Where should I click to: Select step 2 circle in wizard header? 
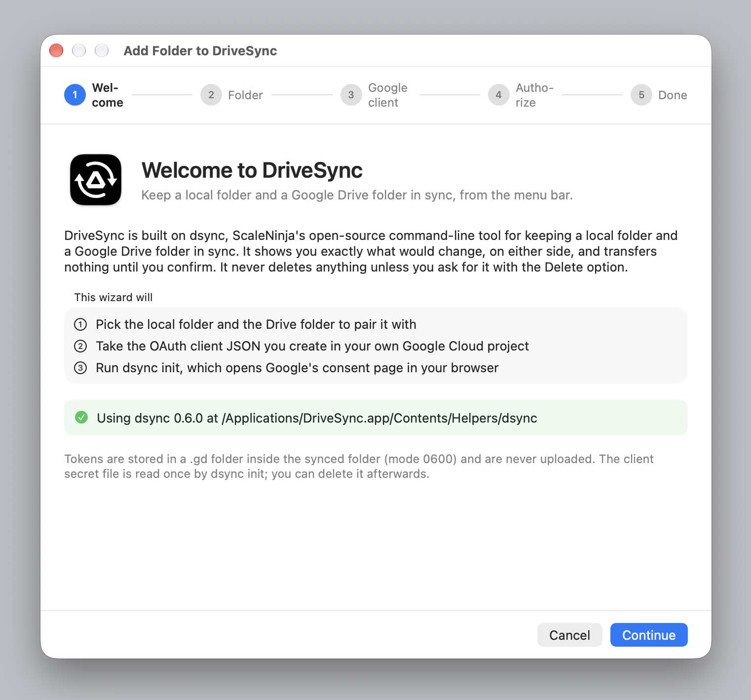[x=211, y=95]
